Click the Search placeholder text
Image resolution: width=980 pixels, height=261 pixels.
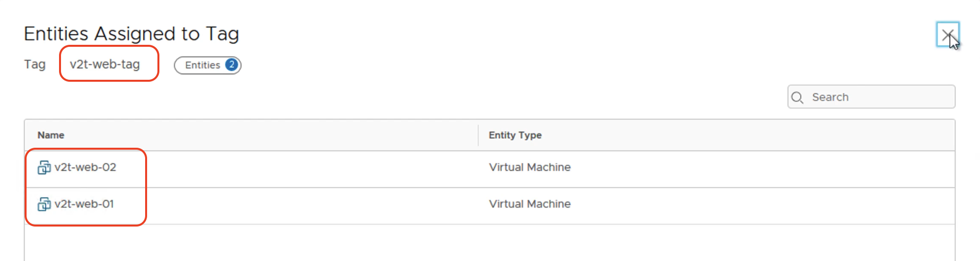tap(830, 97)
